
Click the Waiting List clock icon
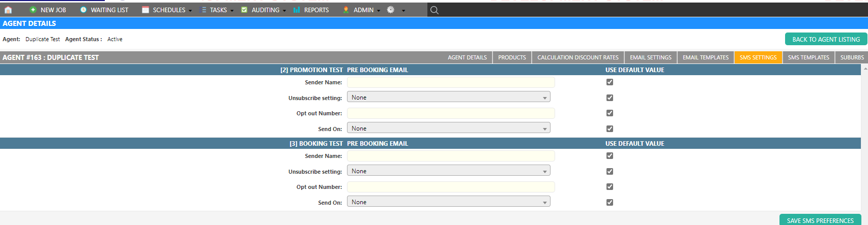pos(83,10)
